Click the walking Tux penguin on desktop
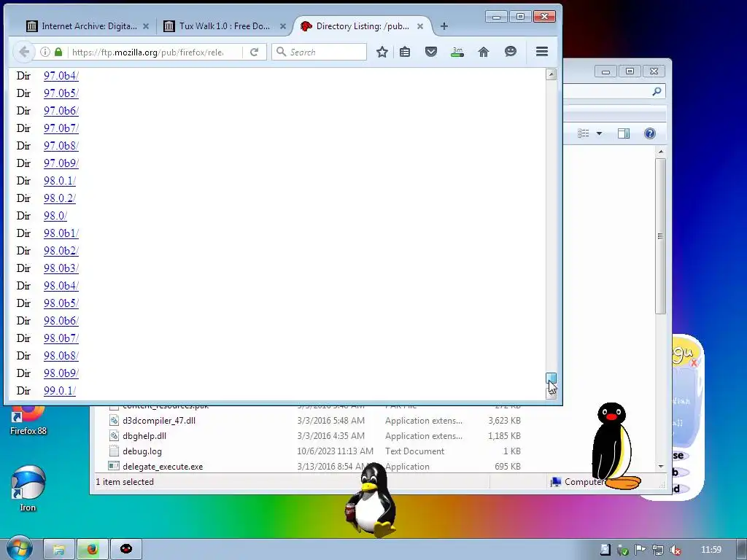747x560 pixels. point(371,500)
